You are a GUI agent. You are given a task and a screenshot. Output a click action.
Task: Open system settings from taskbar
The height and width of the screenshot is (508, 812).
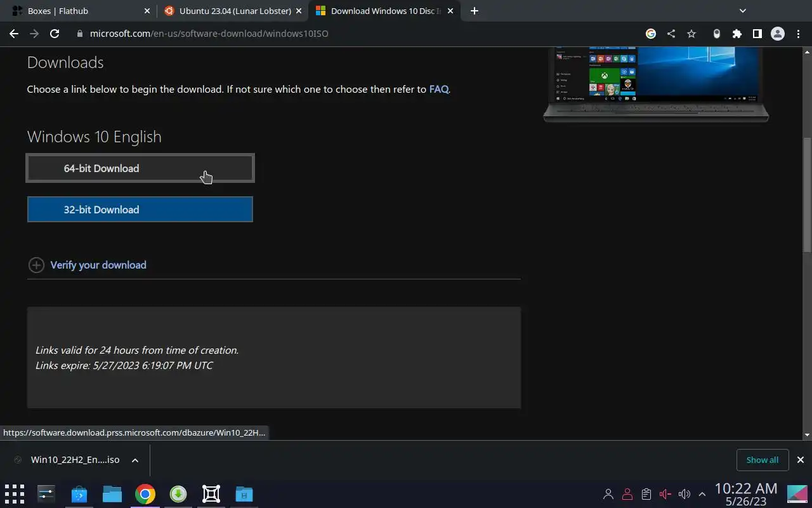coord(46,494)
